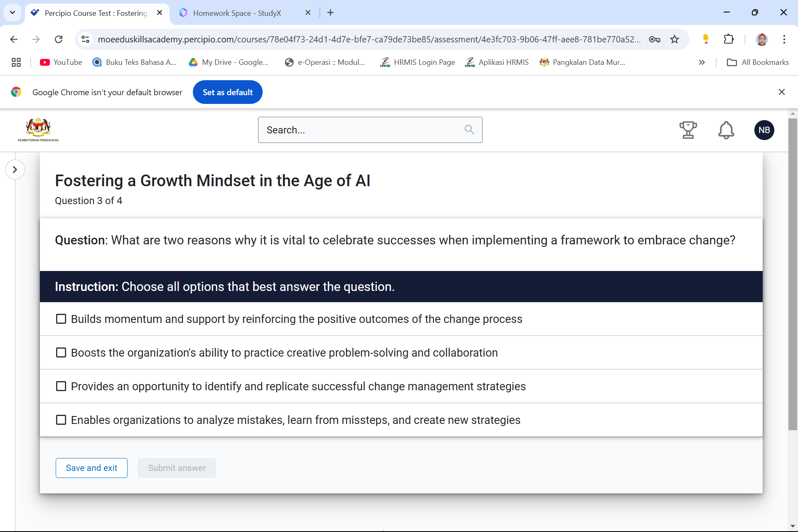Show more bookmarks with double chevron
This screenshot has width=798, height=532.
tap(702, 62)
